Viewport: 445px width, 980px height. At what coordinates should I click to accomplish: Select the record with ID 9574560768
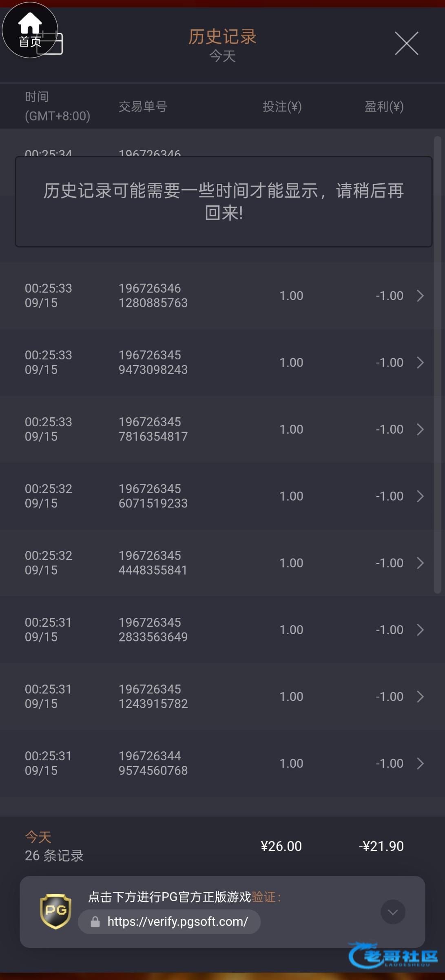[x=153, y=764]
